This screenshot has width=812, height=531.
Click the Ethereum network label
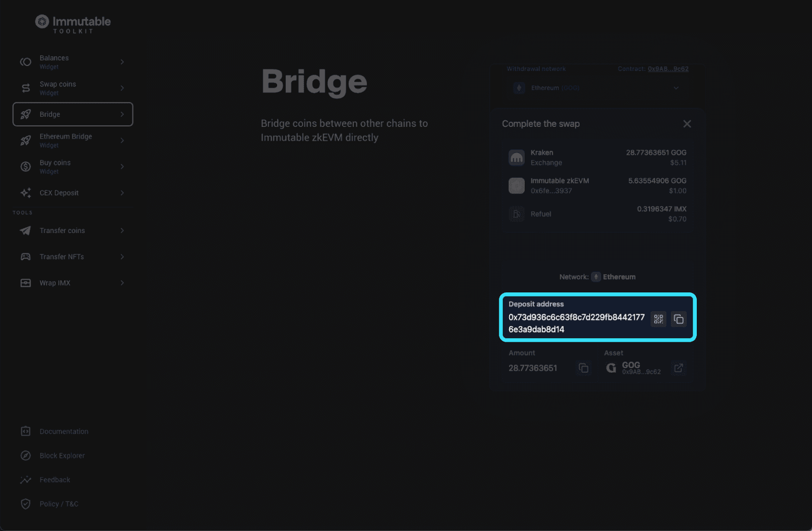coord(619,277)
